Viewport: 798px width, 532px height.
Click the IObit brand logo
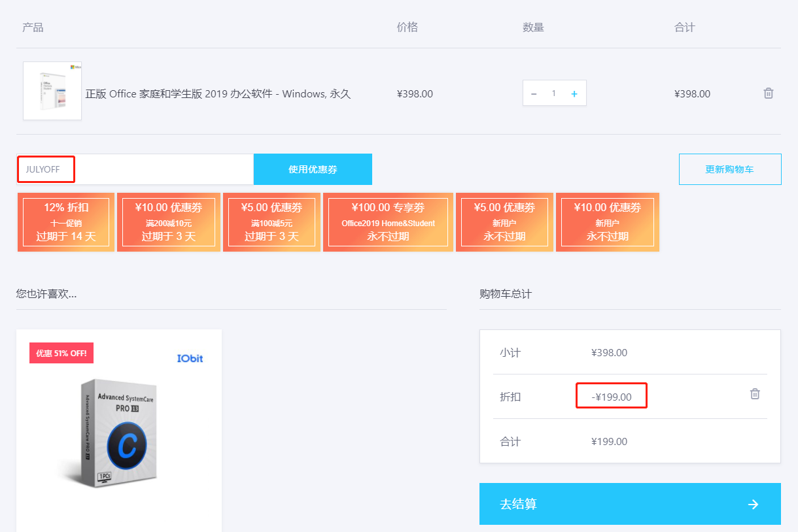click(x=190, y=358)
